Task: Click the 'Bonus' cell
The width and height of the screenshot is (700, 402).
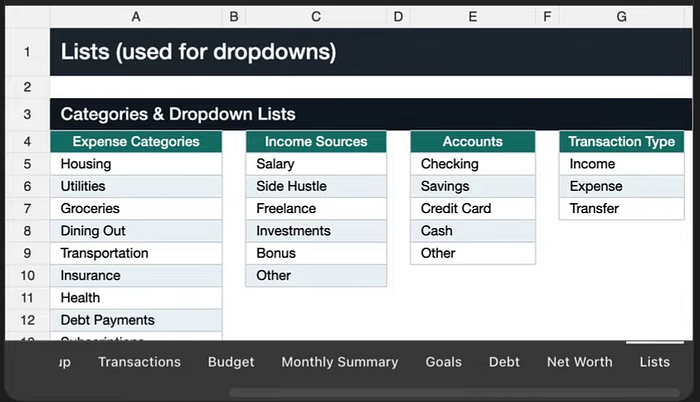Action: (316, 253)
